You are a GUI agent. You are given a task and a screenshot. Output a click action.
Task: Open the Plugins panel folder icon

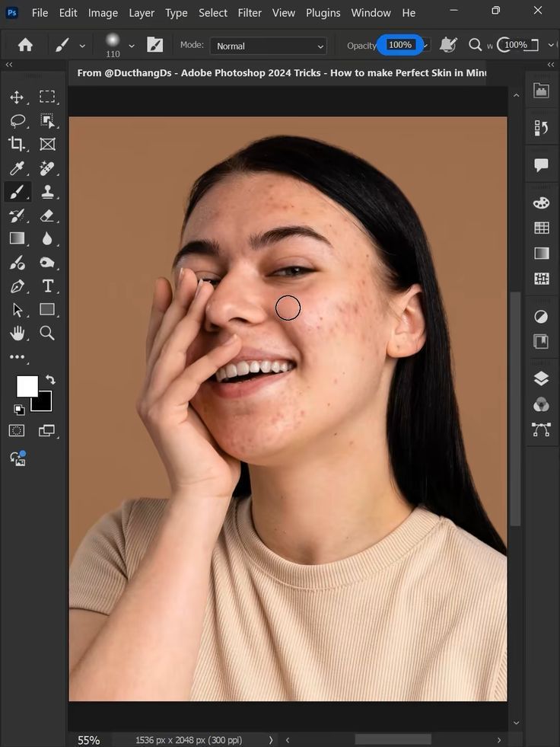pos(541,90)
